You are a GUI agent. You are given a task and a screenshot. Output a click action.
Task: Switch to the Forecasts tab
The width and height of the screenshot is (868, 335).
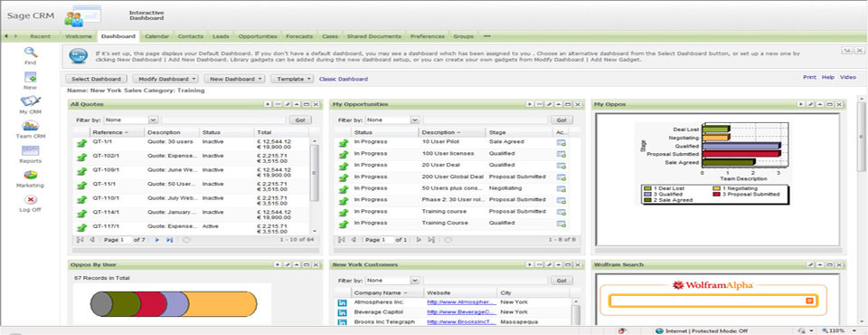click(299, 36)
